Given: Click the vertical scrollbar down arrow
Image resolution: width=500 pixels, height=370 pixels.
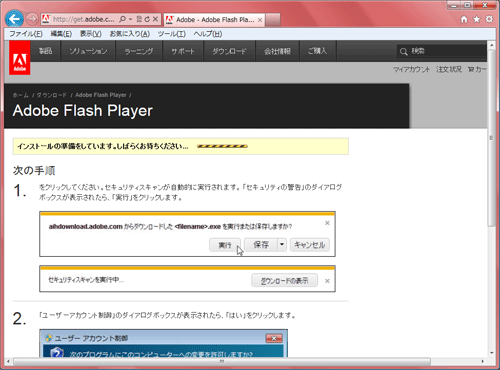Looking at the screenshot, I should (492, 353).
